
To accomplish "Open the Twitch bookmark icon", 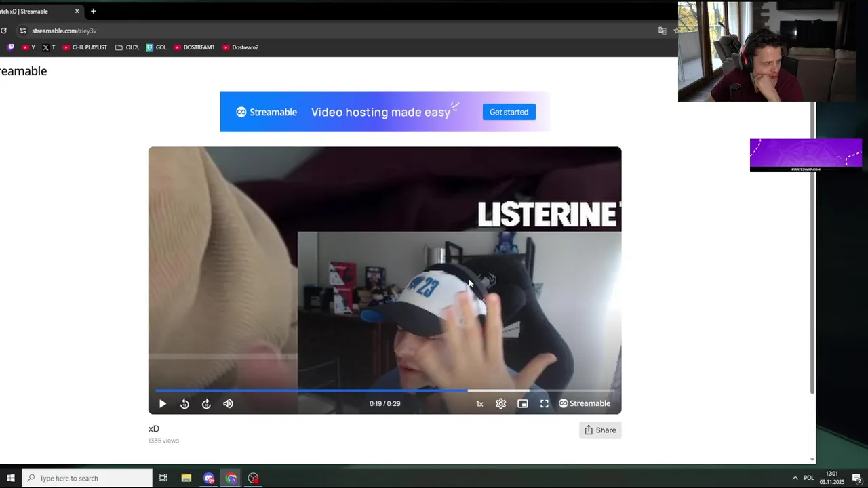I will [x=10, y=47].
